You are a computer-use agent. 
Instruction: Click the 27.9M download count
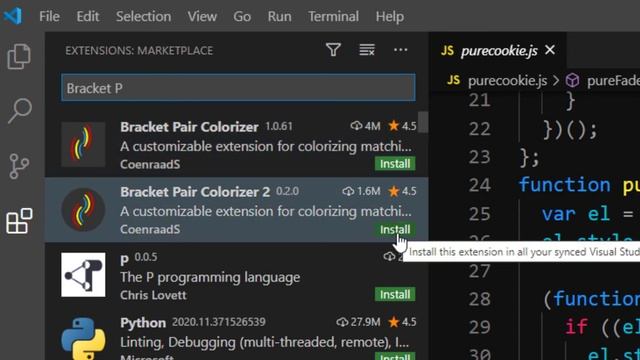pyautogui.click(x=358, y=322)
